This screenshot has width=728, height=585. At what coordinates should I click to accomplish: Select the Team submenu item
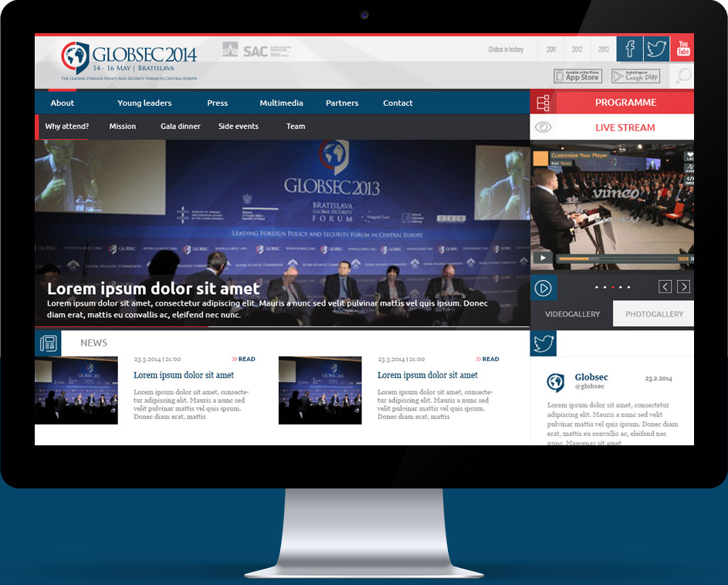[296, 127]
